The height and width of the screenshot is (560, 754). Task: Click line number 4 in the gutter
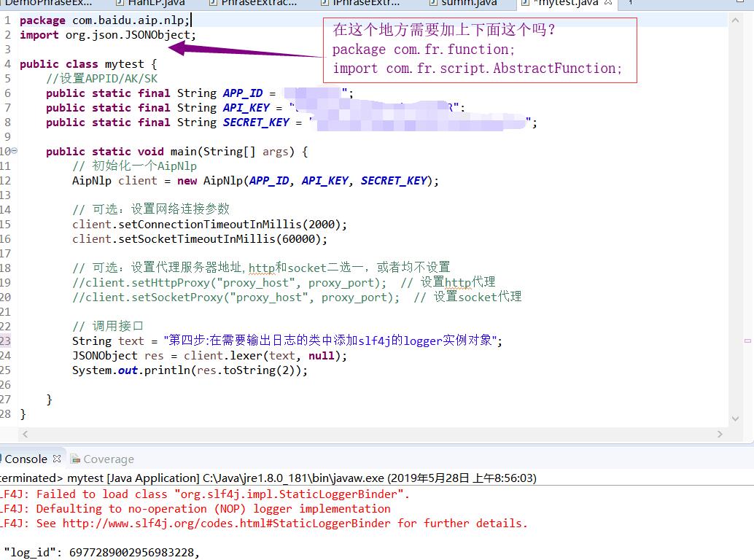[x=7, y=64]
